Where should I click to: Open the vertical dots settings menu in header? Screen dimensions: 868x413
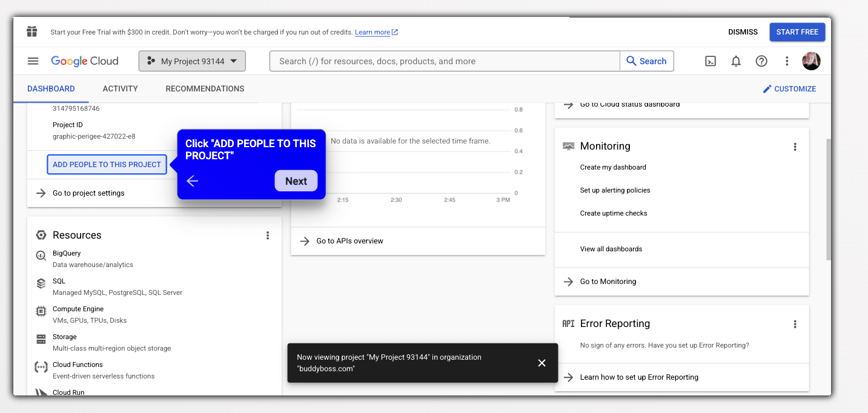[787, 61]
